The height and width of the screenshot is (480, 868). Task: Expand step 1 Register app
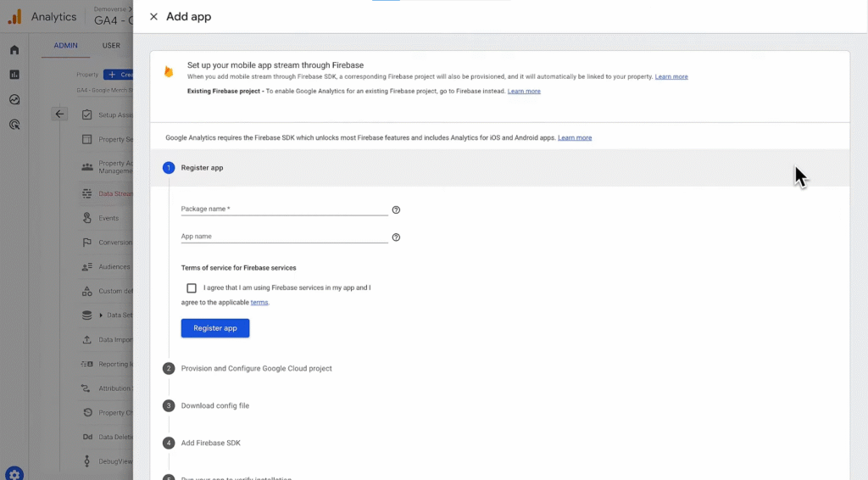pyautogui.click(x=500, y=168)
